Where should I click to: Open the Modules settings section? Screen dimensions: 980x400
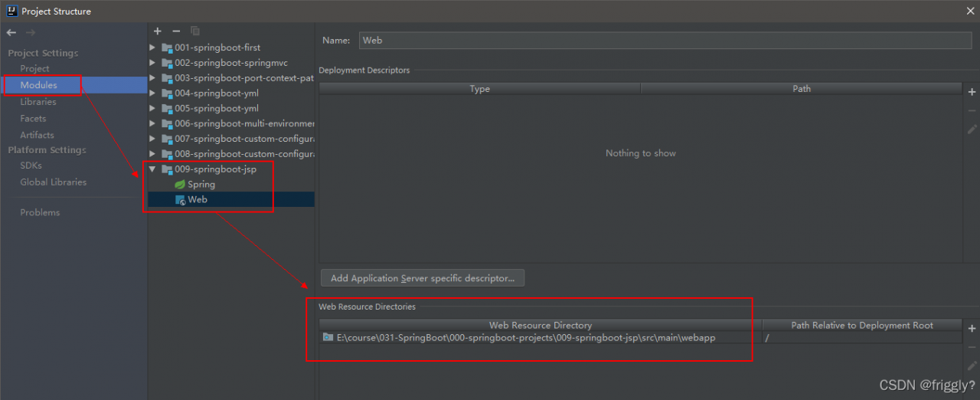[38, 85]
